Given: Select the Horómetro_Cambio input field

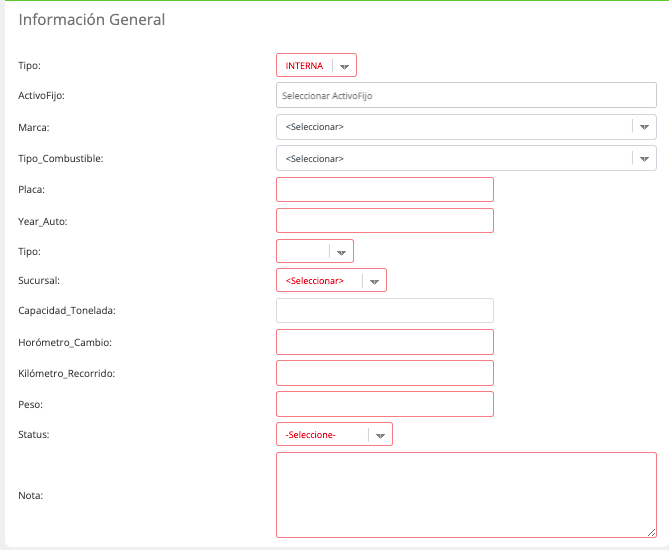Looking at the screenshot, I should point(385,342).
